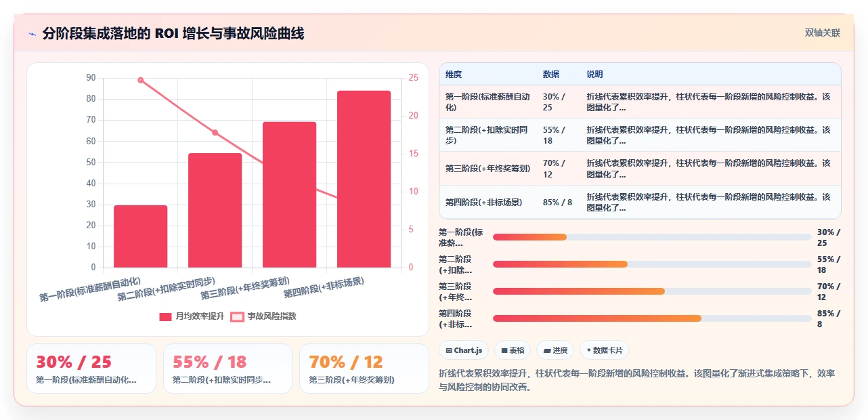Click the 月均效率提升 red legend swatch
Screen dimensions: 868x420
[166, 316]
